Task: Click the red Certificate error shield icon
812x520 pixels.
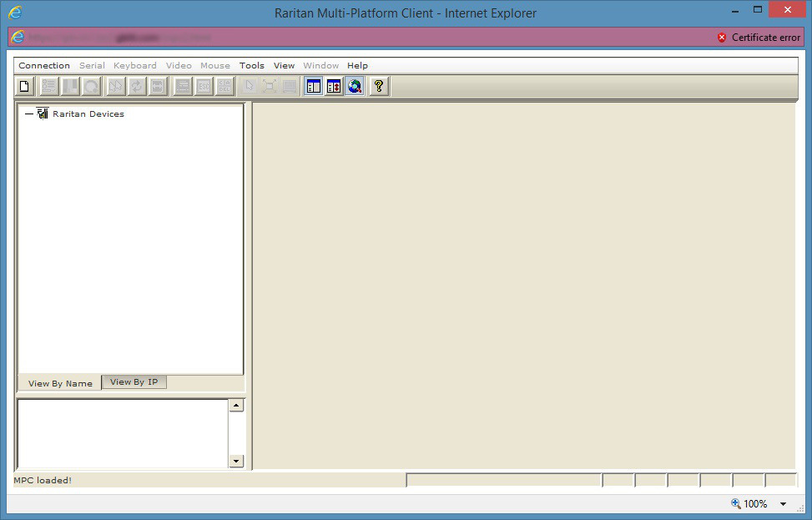Action: pos(722,38)
